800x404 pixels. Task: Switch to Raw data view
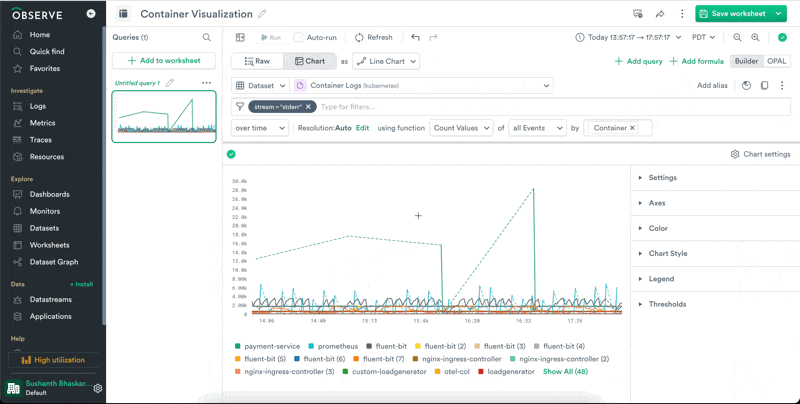point(256,61)
